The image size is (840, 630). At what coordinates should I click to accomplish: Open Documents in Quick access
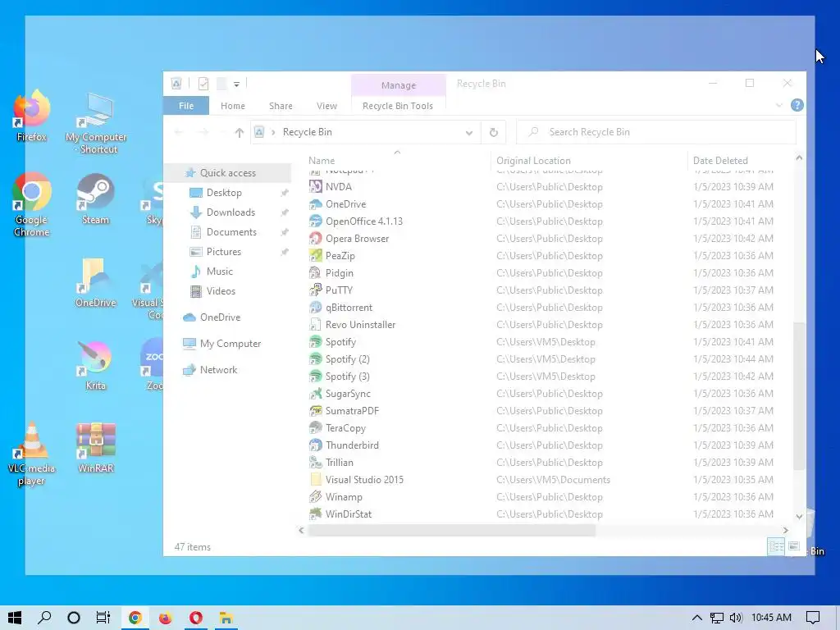point(231,232)
